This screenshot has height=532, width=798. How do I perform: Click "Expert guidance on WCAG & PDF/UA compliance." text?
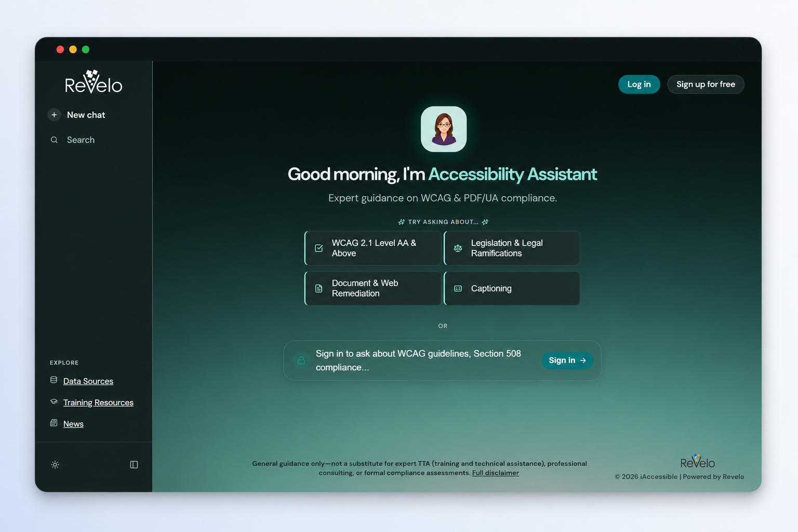443,198
